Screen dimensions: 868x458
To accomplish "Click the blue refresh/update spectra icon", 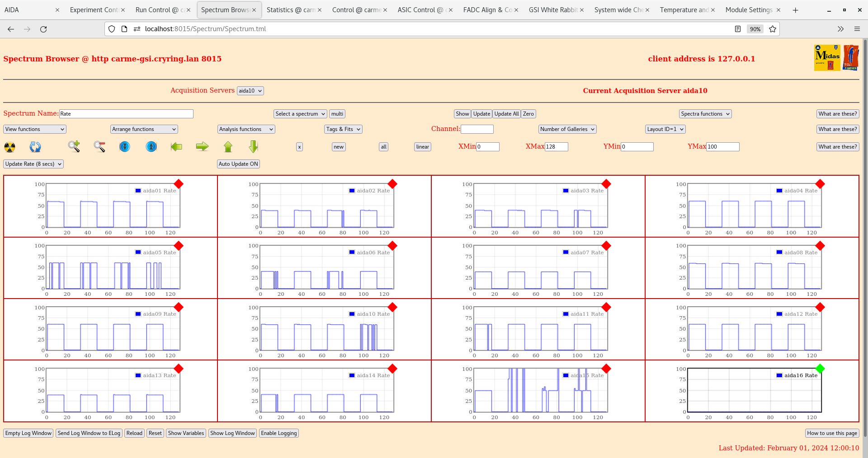I will point(35,147).
